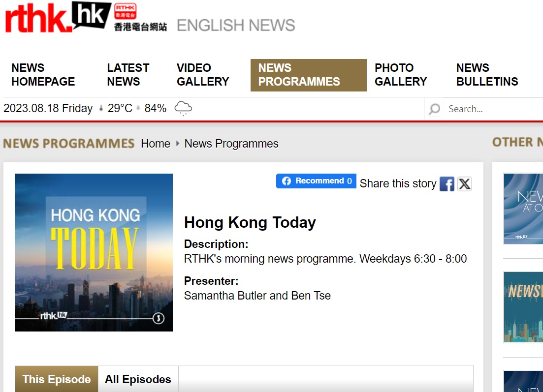543x392 pixels.
Task: Open the VIDEO GALLERY section
Action: pyautogui.click(x=202, y=75)
